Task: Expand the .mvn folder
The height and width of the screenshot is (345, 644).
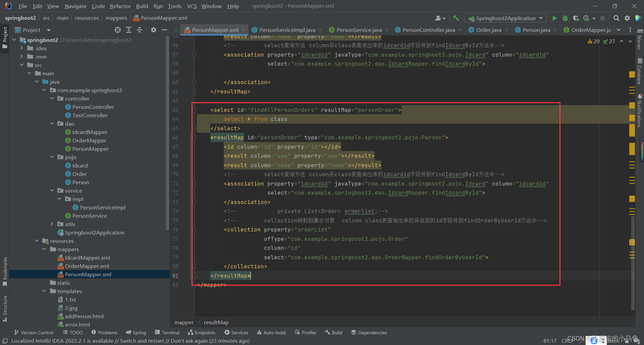Action: [x=21, y=57]
